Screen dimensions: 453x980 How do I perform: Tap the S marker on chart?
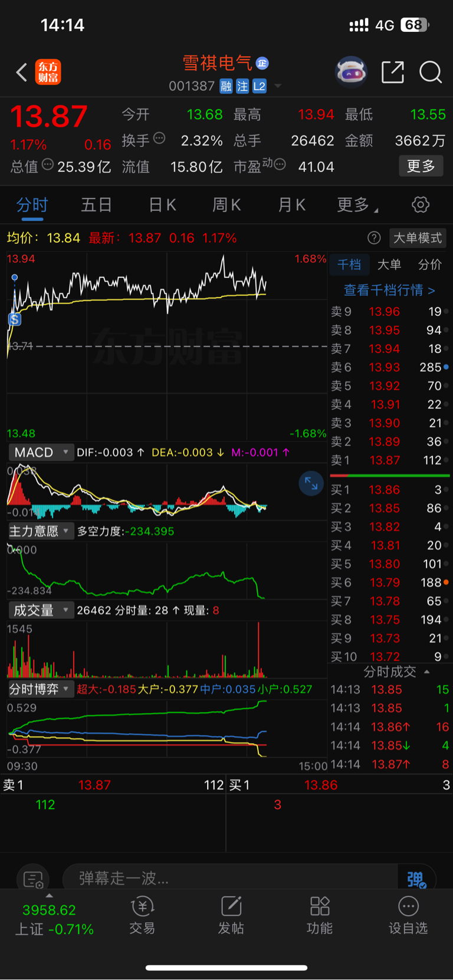(15, 319)
